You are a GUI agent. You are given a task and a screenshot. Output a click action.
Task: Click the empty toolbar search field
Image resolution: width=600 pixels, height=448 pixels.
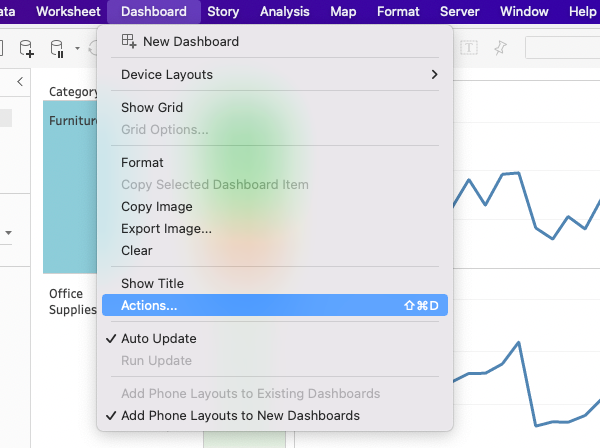[x=562, y=48]
